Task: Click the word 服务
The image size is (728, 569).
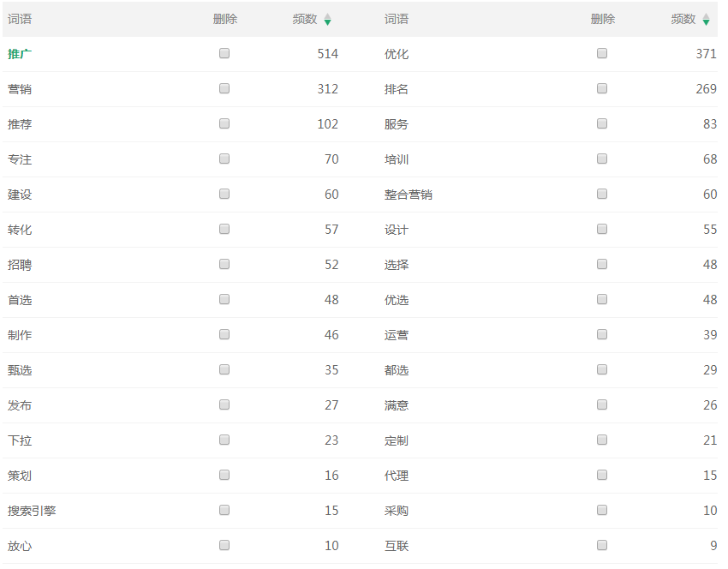Action: pyautogui.click(x=397, y=124)
